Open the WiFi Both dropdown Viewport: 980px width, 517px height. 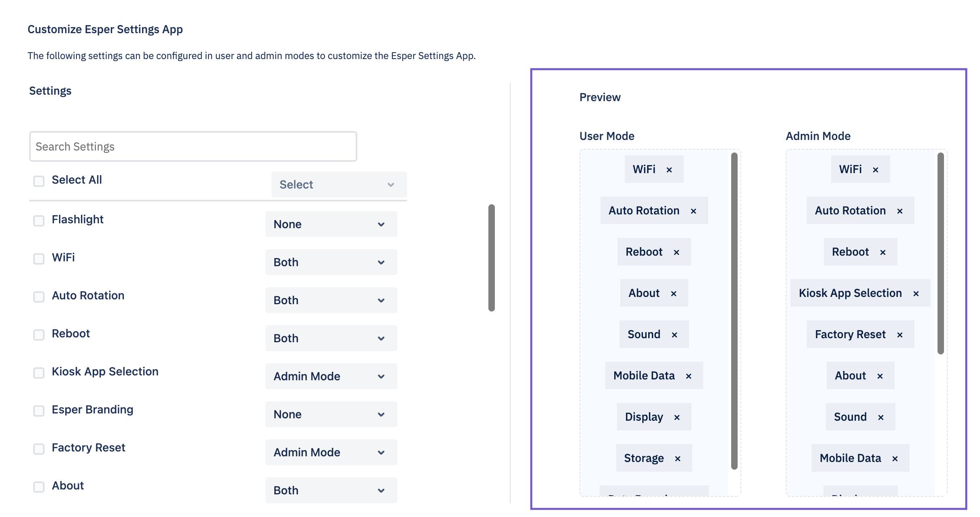331,262
